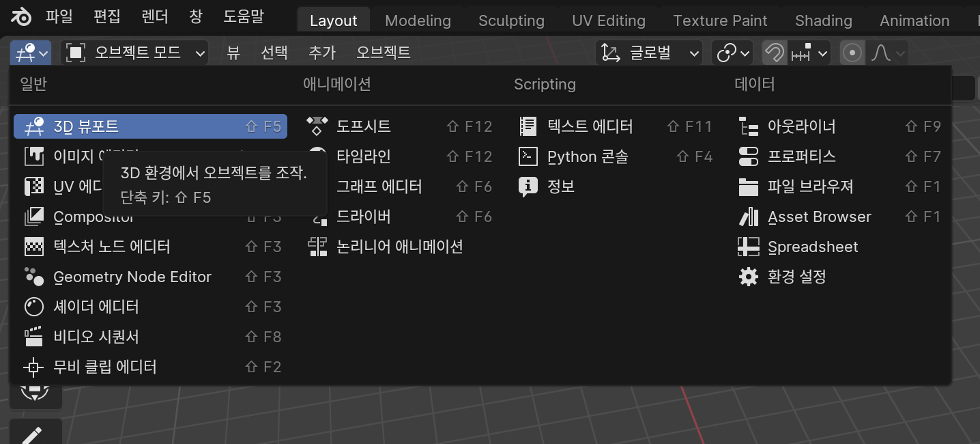The height and width of the screenshot is (444, 980).
Task: Open the snapping options dropdown
Action: click(809, 53)
